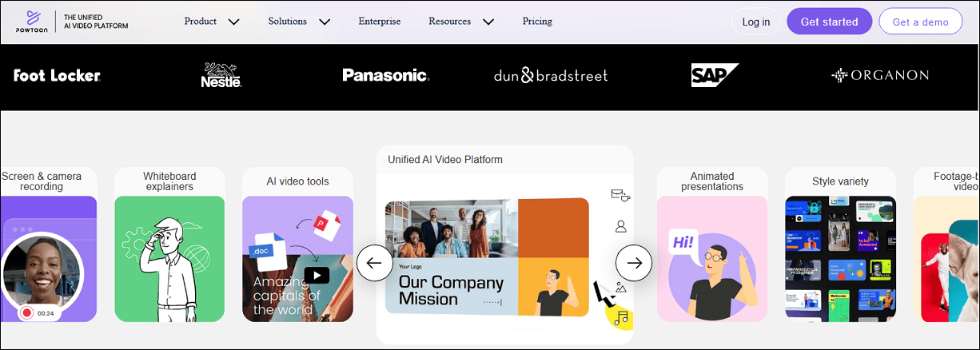Expand the Solutions dropdown chevron
The height and width of the screenshot is (350, 980).
[x=324, y=22]
